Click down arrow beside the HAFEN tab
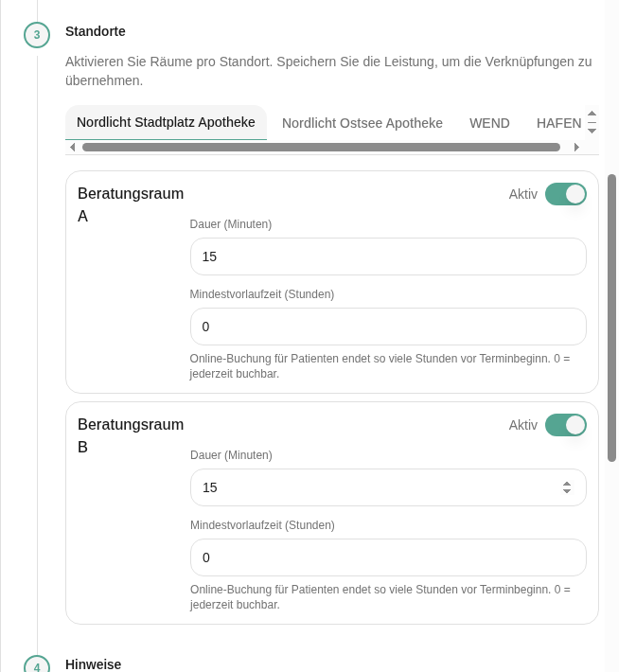 pos(592,131)
